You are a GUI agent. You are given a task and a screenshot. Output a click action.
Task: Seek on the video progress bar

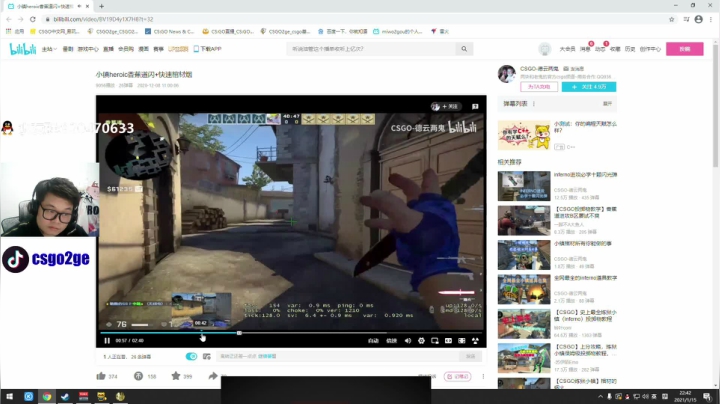point(291,333)
